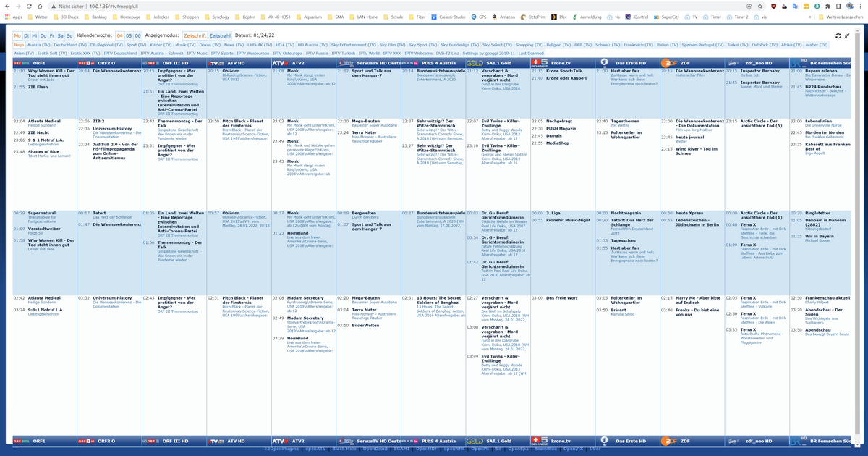The height and width of the screenshot is (456, 868).
Task: Open the 22:40 Tagesthemen programme on Das Erste
Action: [x=625, y=121]
